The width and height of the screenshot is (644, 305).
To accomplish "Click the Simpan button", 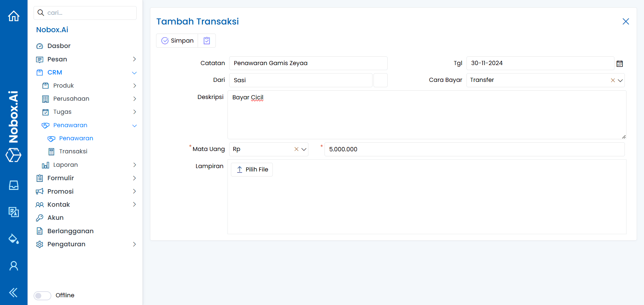I will click(x=177, y=41).
